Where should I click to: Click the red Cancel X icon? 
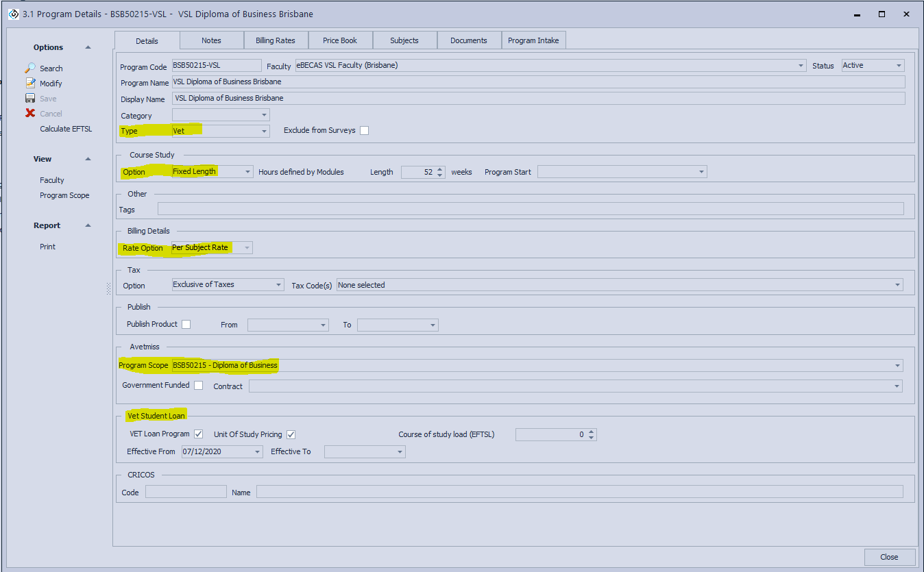tap(30, 114)
